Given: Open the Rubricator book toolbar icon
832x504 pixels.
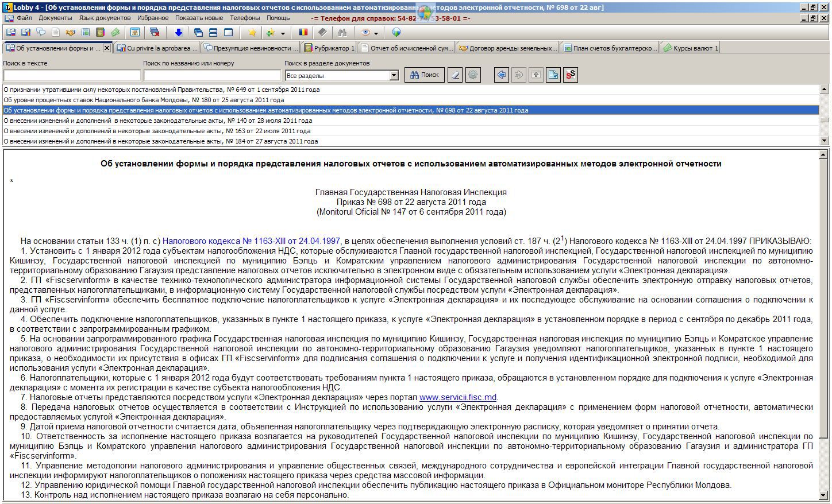Looking at the screenshot, I should click(101, 33).
